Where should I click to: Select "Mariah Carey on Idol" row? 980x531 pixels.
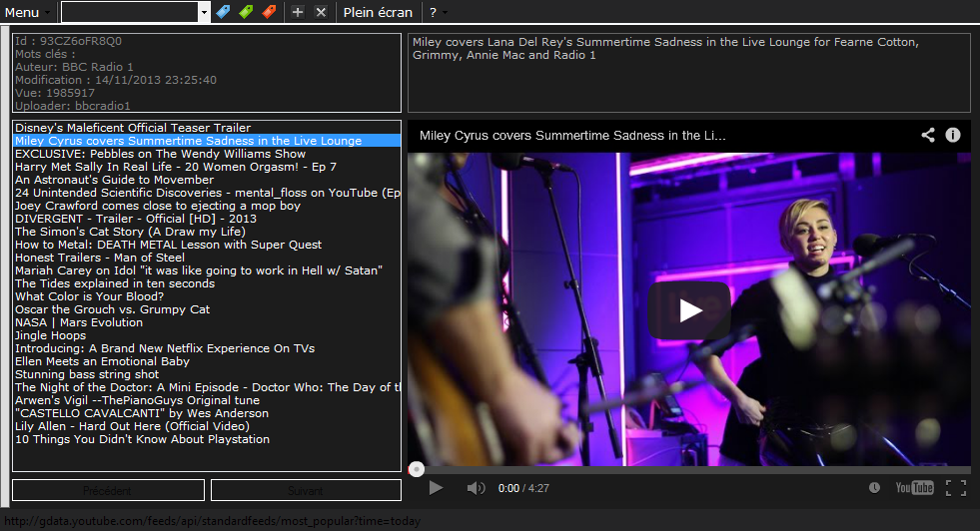coord(207,270)
